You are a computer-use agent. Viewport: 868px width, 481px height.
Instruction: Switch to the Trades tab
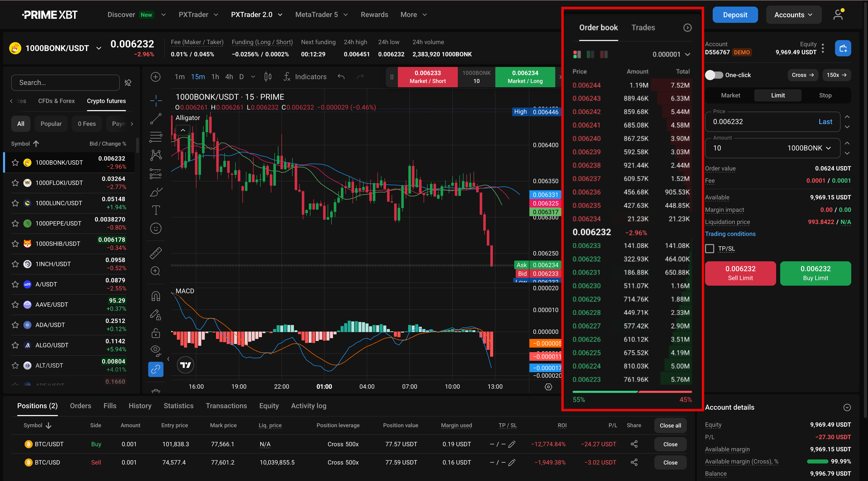coord(643,28)
